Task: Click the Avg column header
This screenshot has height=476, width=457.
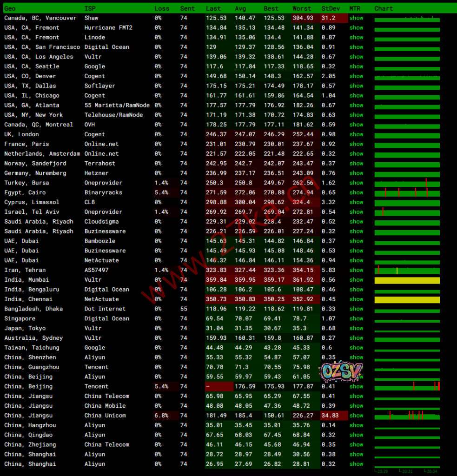Action: 240,8
